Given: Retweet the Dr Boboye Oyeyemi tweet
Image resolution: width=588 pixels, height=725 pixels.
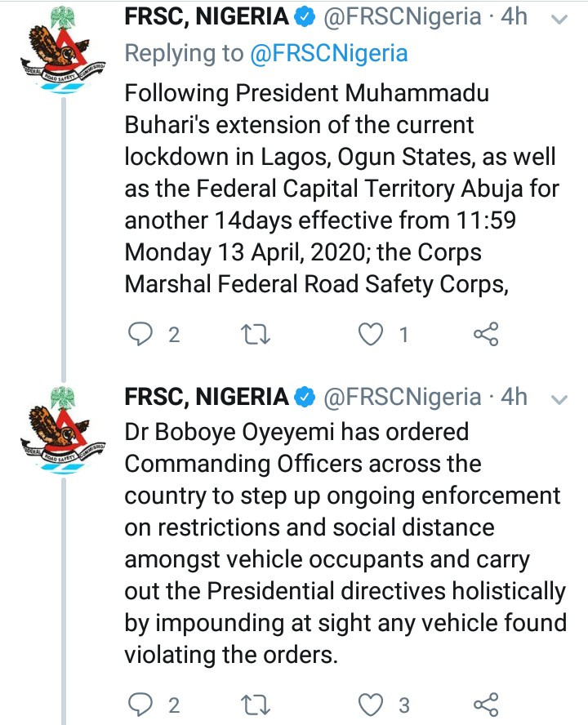Looking at the screenshot, I should (x=256, y=705).
